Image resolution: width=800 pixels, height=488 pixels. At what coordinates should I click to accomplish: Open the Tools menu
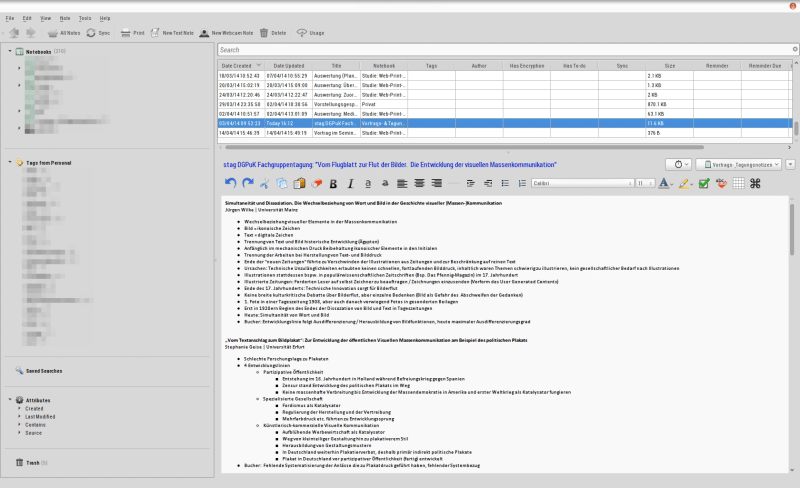(84, 18)
